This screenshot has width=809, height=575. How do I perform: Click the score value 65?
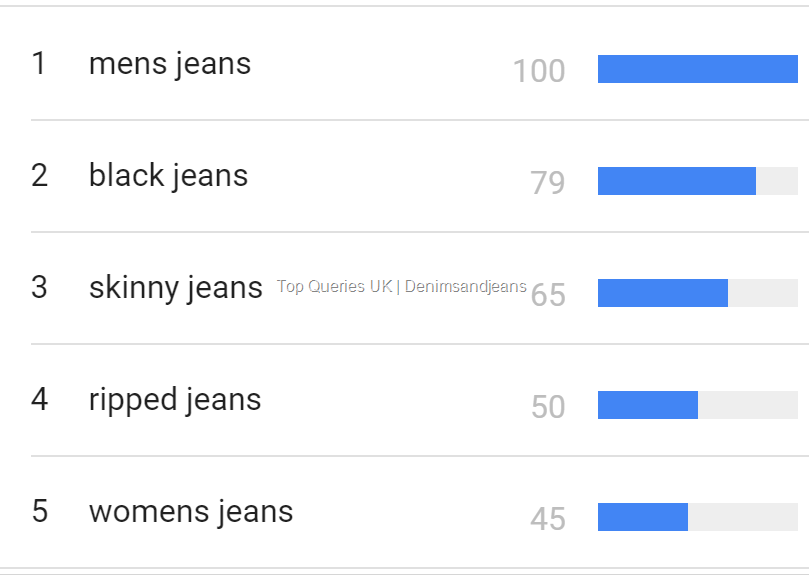(548, 296)
